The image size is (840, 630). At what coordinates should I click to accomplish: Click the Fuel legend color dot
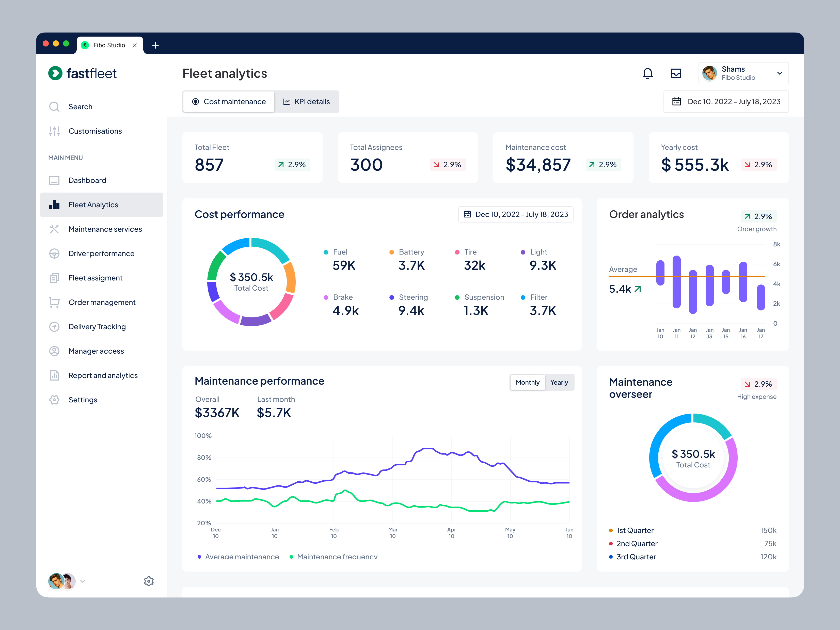pos(326,252)
